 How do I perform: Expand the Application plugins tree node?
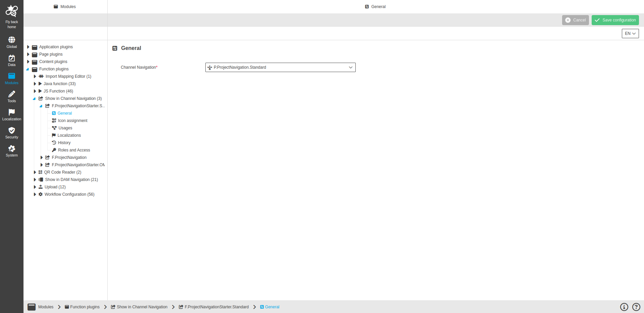click(x=28, y=47)
